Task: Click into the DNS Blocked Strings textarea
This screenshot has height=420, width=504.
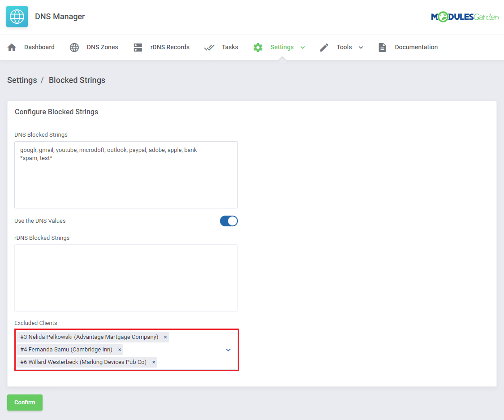Action: click(126, 175)
